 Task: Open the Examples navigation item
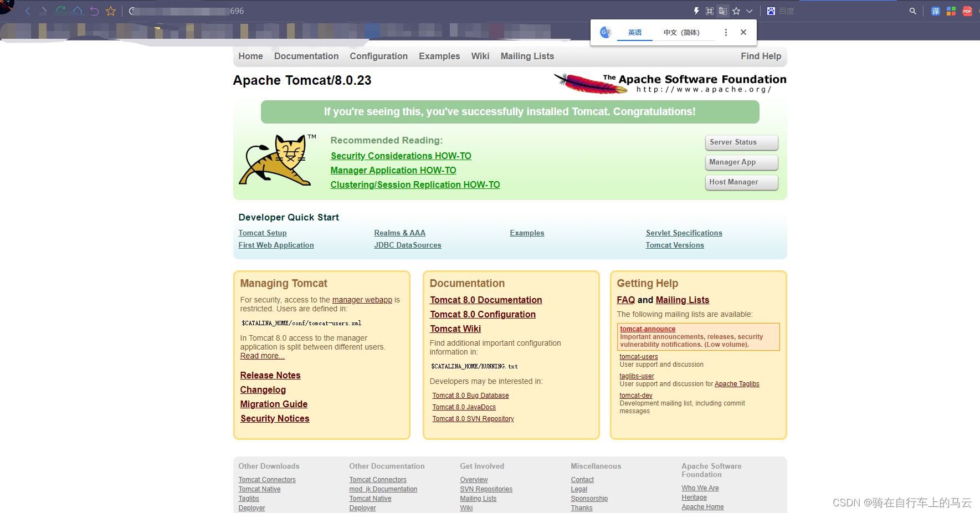click(439, 56)
